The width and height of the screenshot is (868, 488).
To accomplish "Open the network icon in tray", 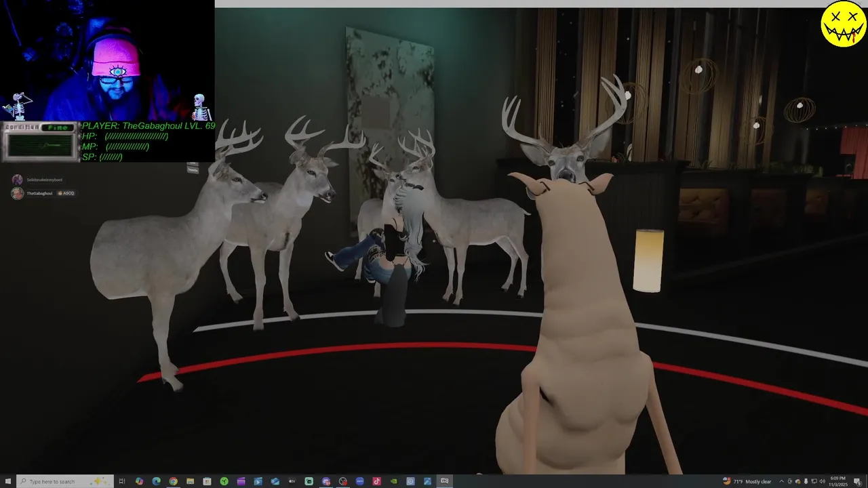I will coord(814,481).
